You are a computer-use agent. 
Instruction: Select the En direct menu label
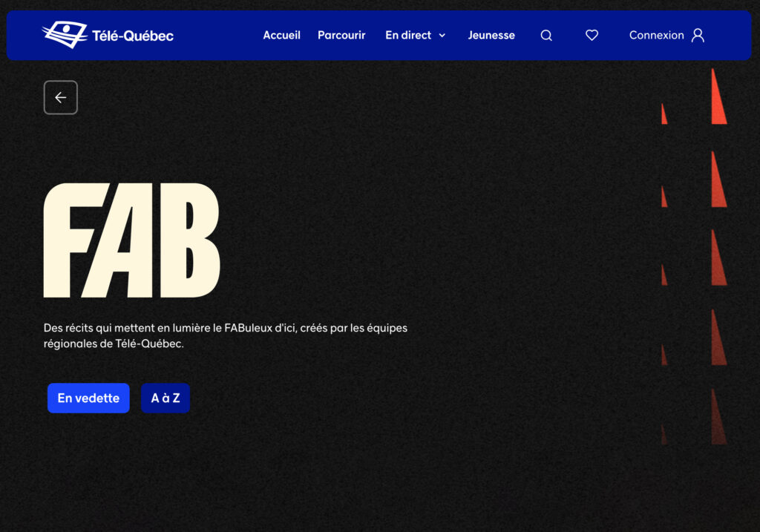(408, 36)
